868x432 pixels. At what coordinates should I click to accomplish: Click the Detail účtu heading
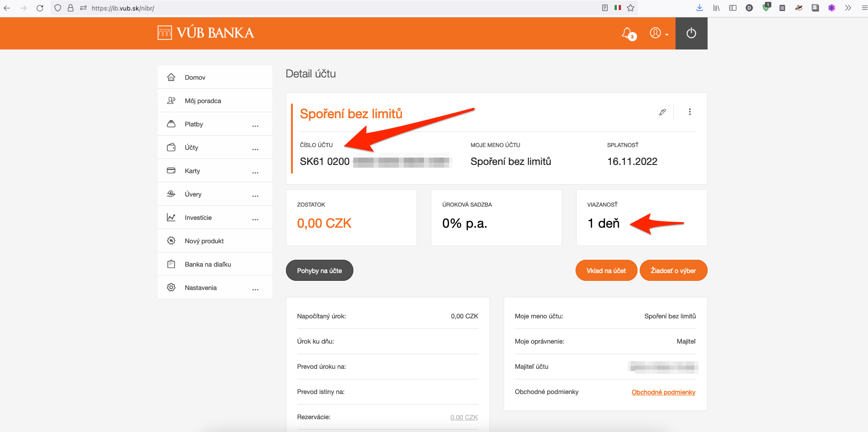tap(311, 74)
